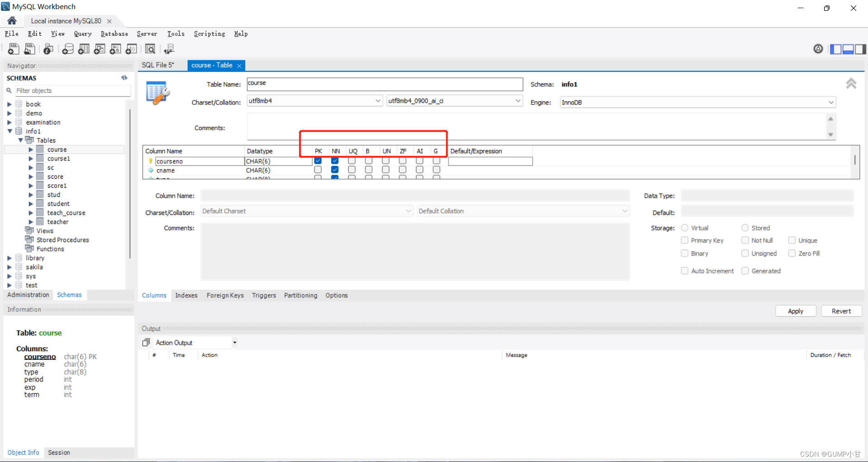Switch to the Administration tab

28,295
